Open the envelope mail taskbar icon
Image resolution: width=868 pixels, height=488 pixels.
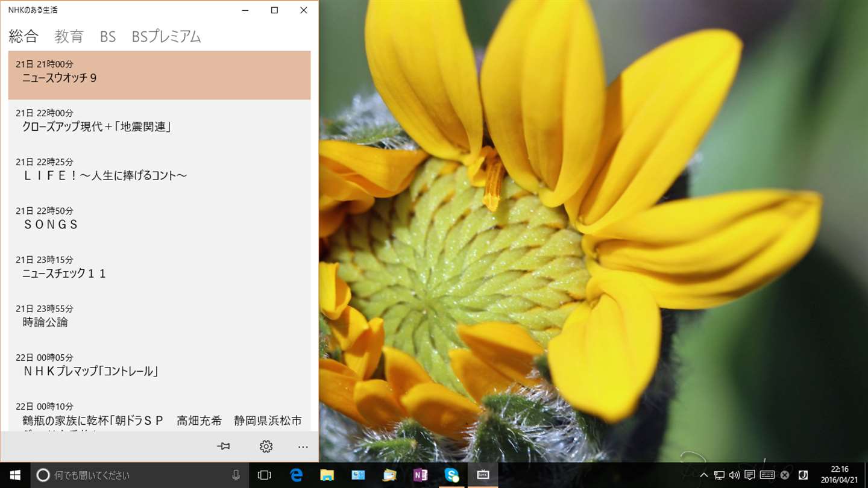pos(389,475)
